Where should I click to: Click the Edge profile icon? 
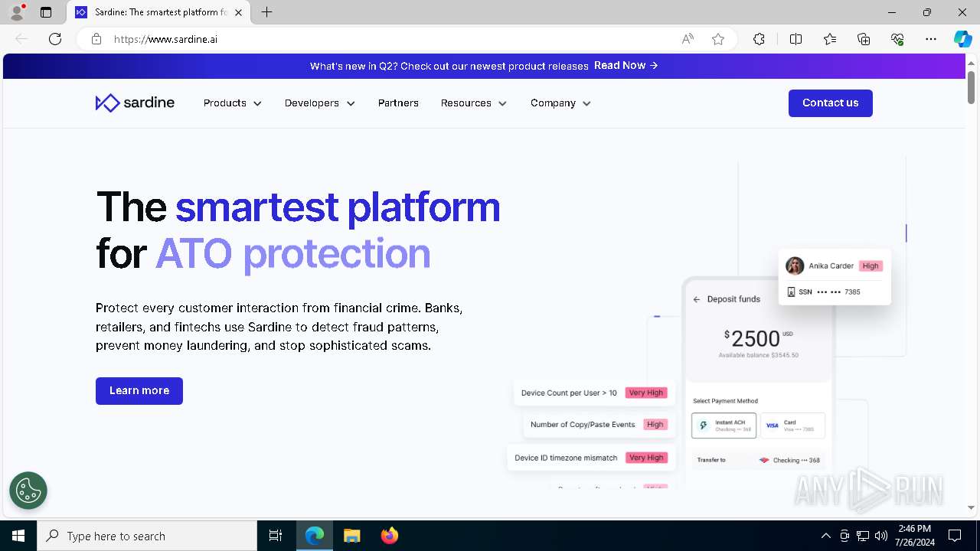coord(17,12)
